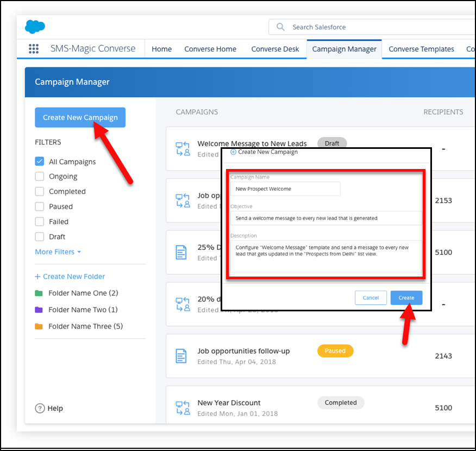
Task: Click the Create New Campaign button
Action: pyautogui.click(x=80, y=117)
